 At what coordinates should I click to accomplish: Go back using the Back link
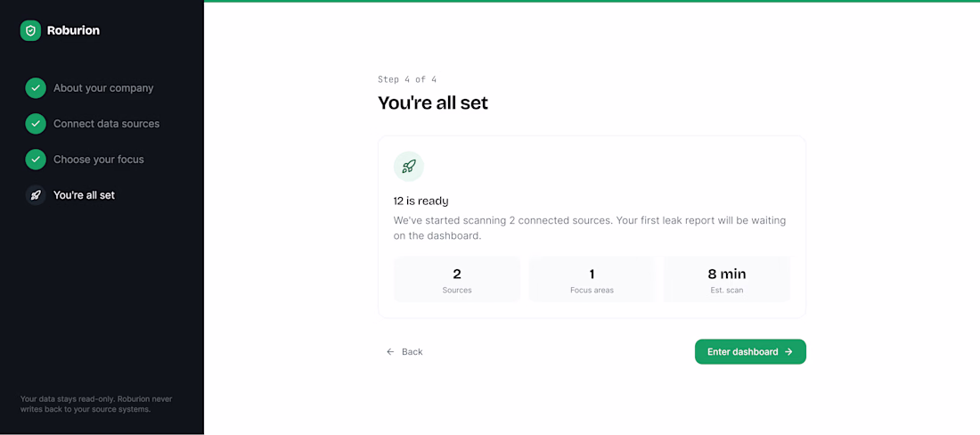(x=404, y=352)
